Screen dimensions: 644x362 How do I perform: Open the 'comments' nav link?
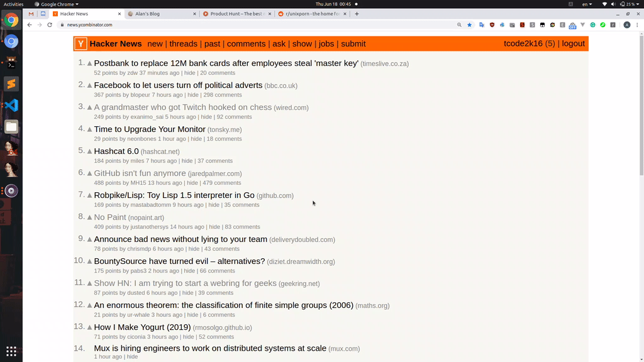246,44
